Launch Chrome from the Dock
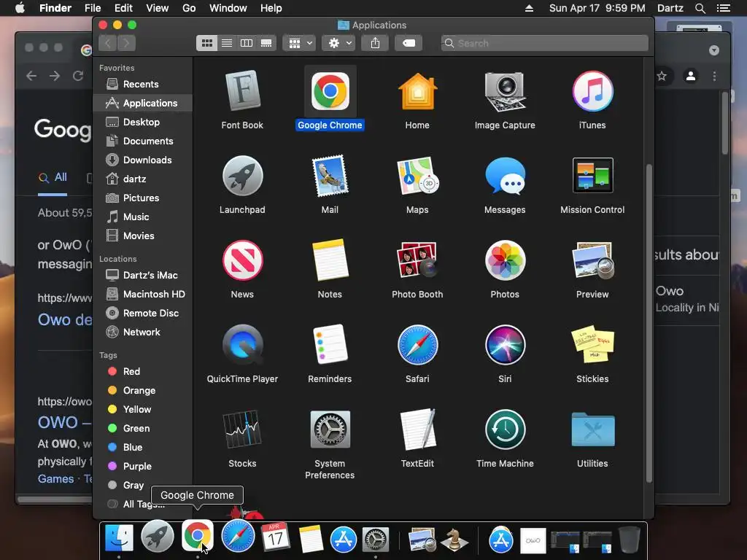 (x=197, y=536)
